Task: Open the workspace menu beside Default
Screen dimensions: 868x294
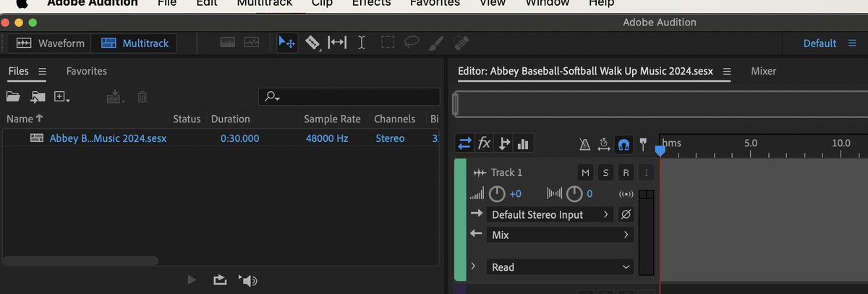Action: pos(852,43)
